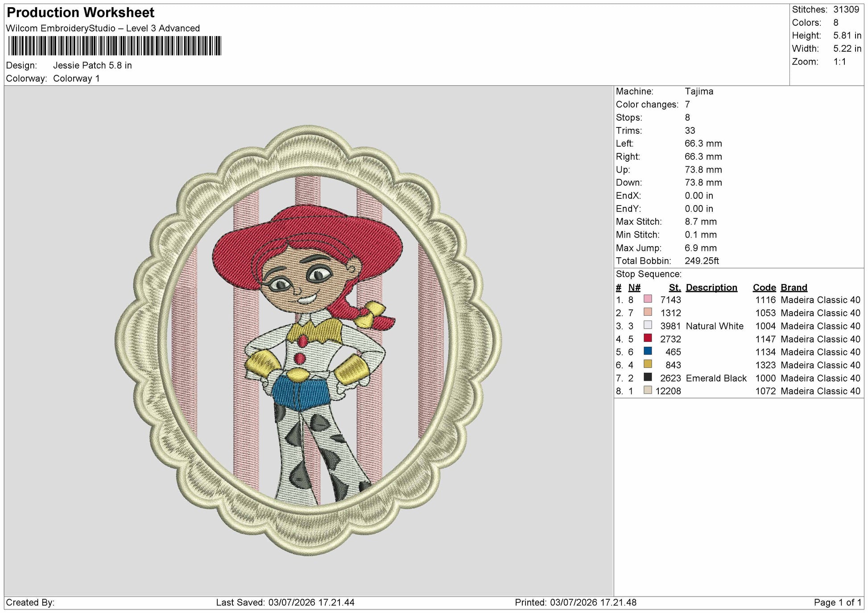Click the Color changes value 7
Screen dimensions: 868x613
(x=687, y=104)
